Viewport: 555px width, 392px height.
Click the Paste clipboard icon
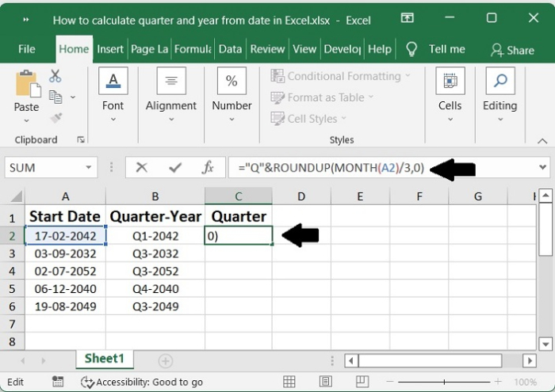click(28, 83)
